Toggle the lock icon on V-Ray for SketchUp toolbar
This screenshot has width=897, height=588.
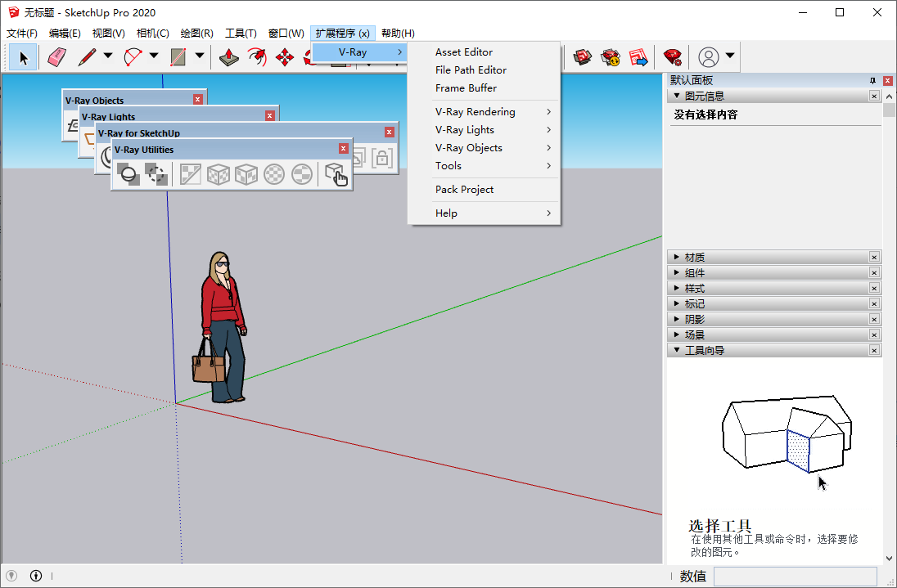pos(381,159)
